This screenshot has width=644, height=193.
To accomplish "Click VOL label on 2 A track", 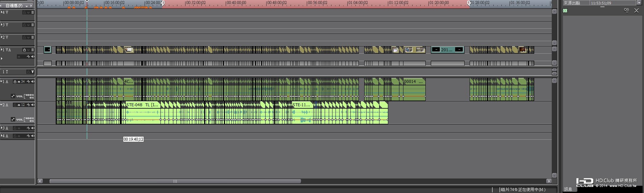I will click(20, 119).
